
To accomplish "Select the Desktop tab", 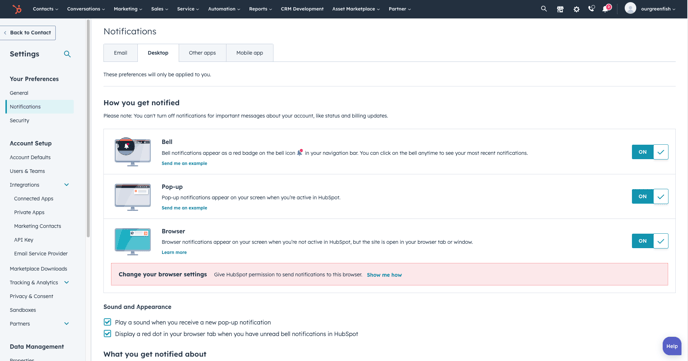I will pyautogui.click(x=158, y=53).
